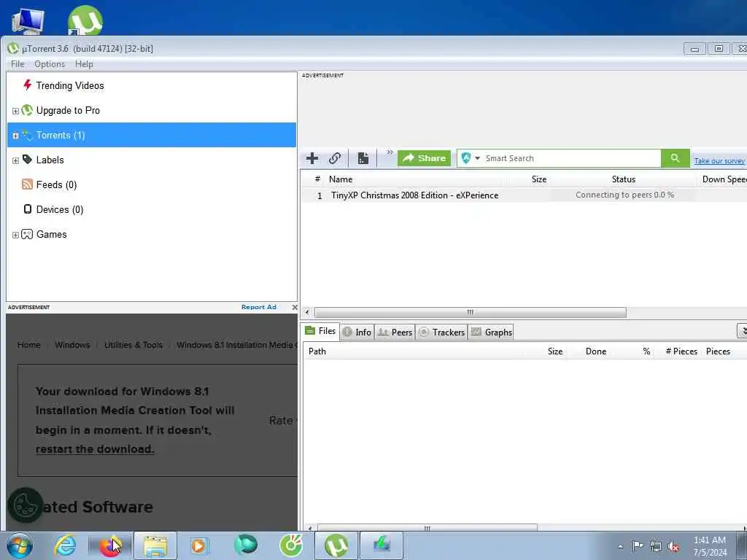
Task: Click the Devices phone icon
Action: point(28,209)
